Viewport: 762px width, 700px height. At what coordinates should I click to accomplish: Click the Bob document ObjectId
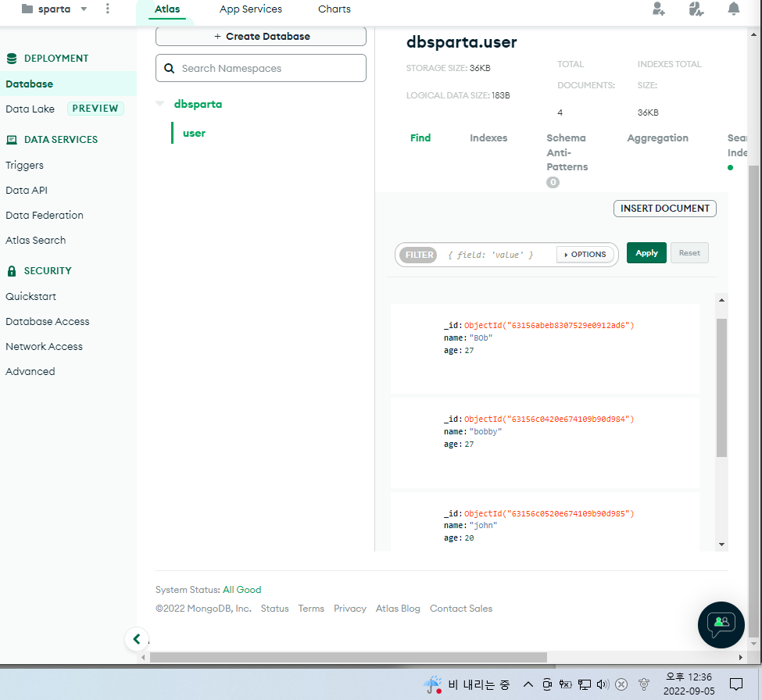pyautogui.click(x=549, y=326)
